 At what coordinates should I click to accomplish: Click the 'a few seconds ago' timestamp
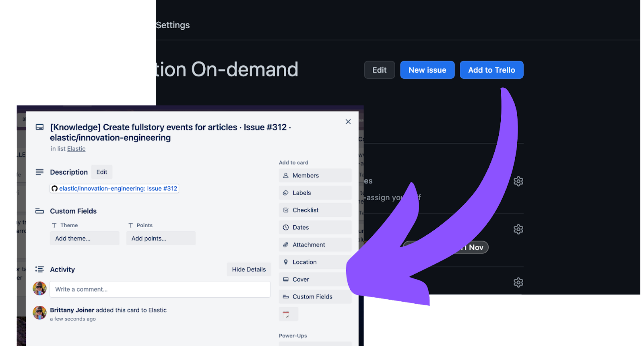click(x=73, y=319)
